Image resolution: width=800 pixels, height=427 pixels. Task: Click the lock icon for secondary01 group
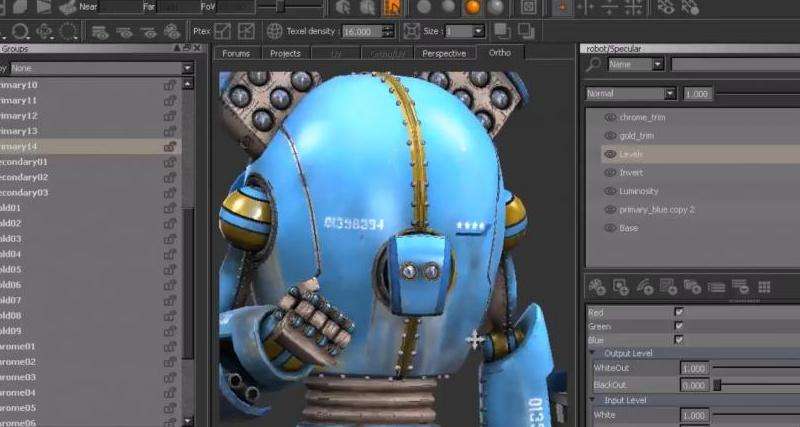point(170,162)
